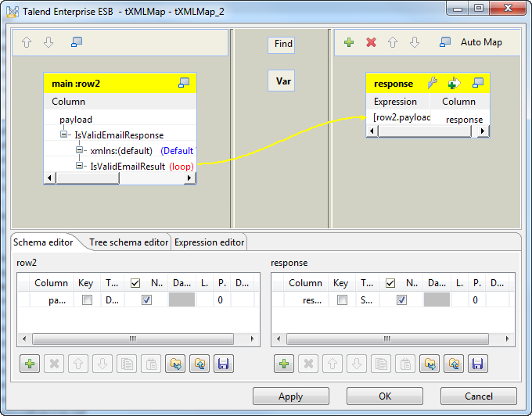Open the Expression editor tab

click(x=210, y=242)
